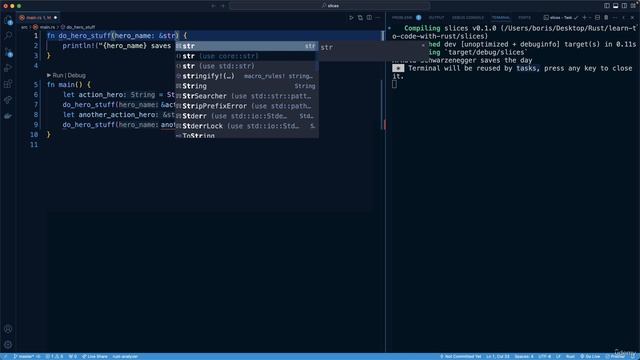Open the Source Control view
Viewport: 640px width, 360px height.
coord(8,52)
